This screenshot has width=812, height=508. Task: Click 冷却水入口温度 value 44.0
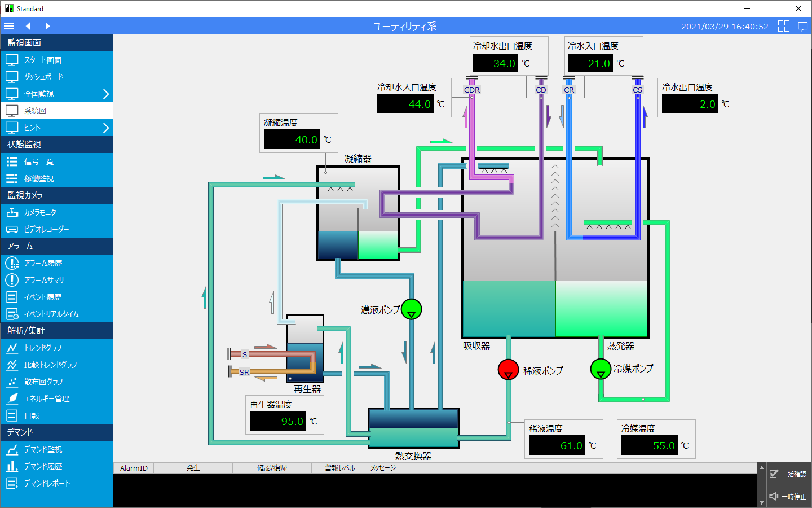click(405, 104)
